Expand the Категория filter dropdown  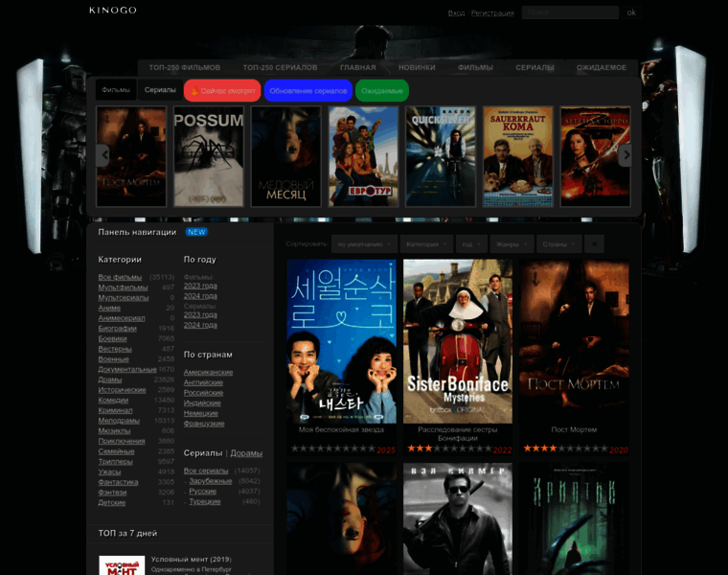(x=426, y=243)
